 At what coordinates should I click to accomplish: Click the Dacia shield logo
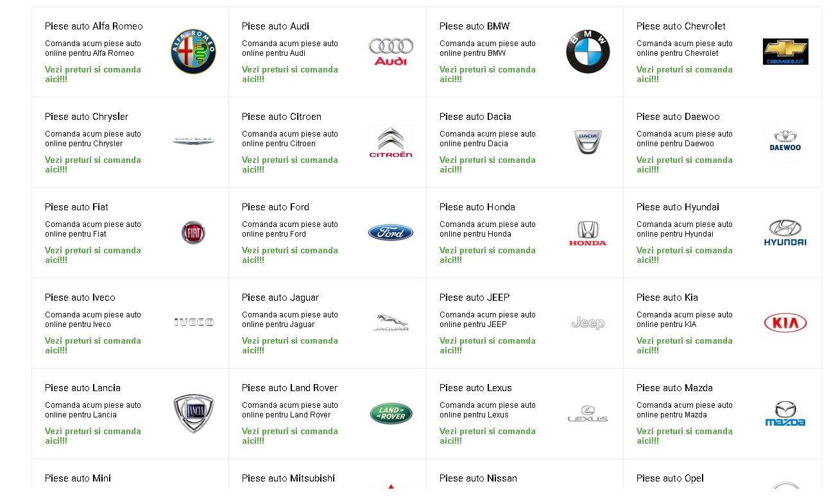tap(587, 141)
